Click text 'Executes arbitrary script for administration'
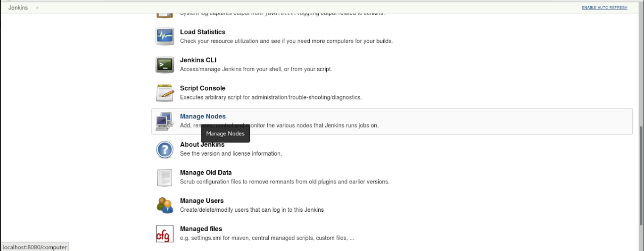The image size is (644, 251). tap(271, 98)
